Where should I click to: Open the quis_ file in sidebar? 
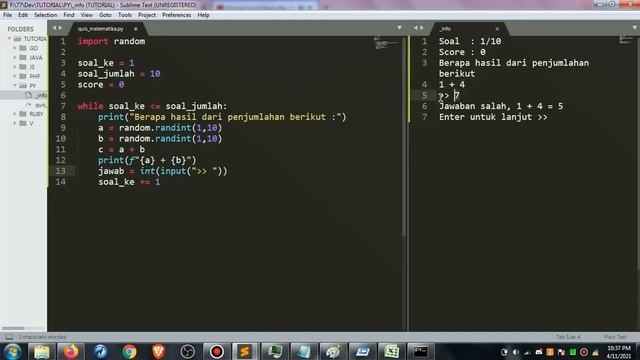[x=37, y=105]
